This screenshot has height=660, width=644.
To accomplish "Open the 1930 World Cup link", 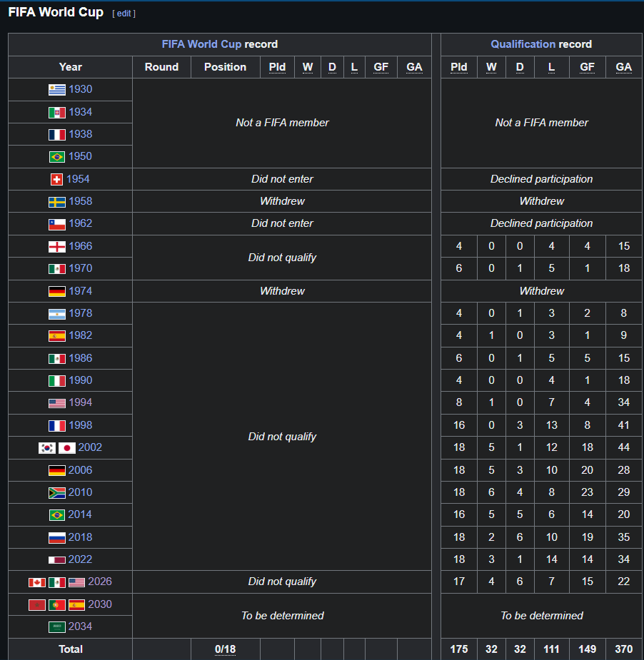I will (x=81, y=89).
